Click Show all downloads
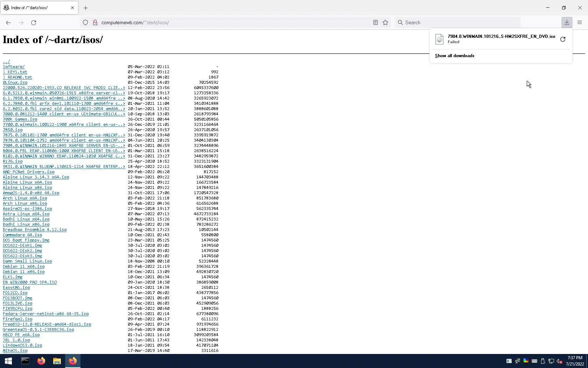The image size is (588, 368). (455, 56)
